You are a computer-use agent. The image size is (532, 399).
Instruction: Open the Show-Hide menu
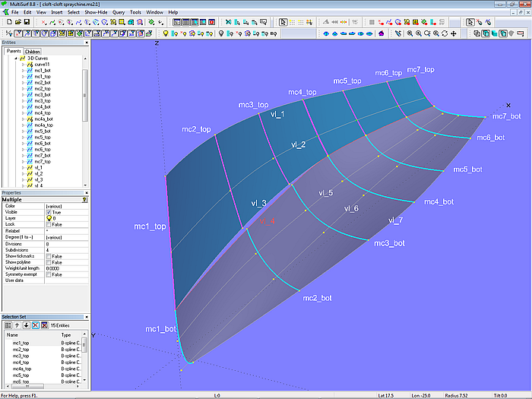[x=96, y=13]
